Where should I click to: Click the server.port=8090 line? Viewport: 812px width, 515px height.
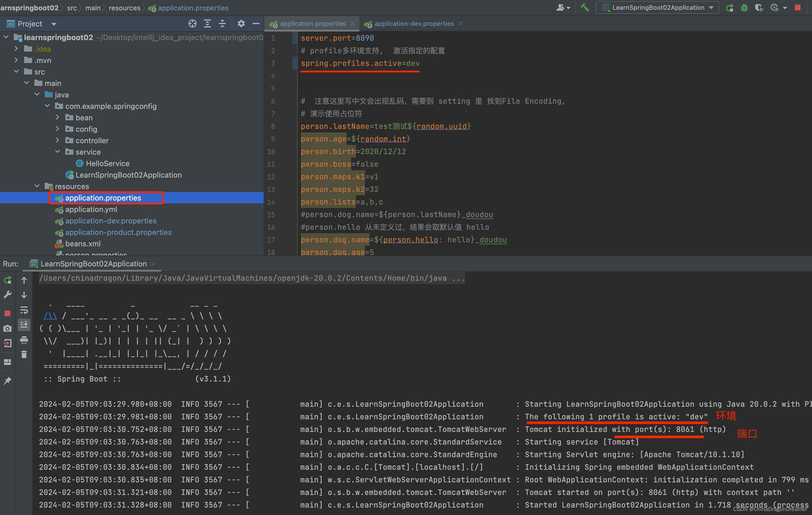[x=337, y=38]
